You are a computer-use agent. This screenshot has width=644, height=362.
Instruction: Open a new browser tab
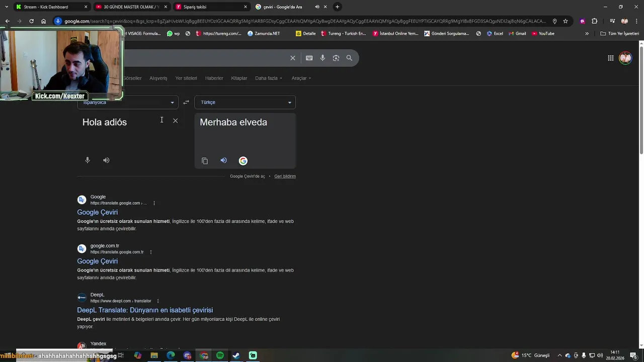(337, 7)
